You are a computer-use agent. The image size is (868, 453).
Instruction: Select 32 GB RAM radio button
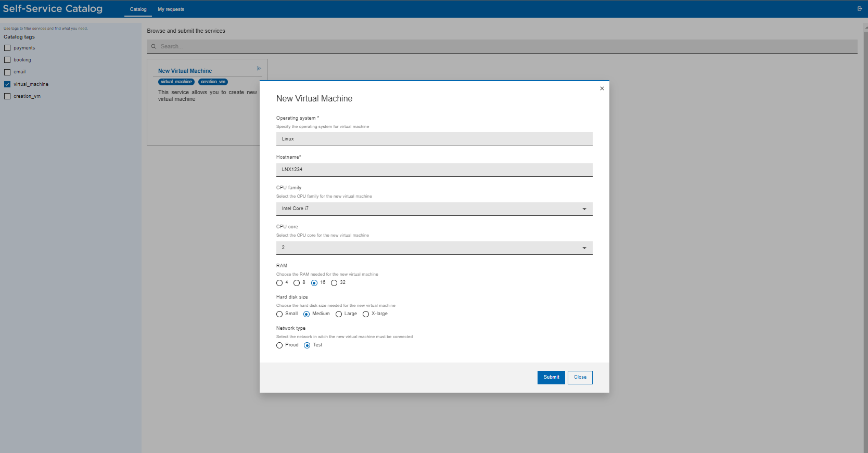pos(334,283)
